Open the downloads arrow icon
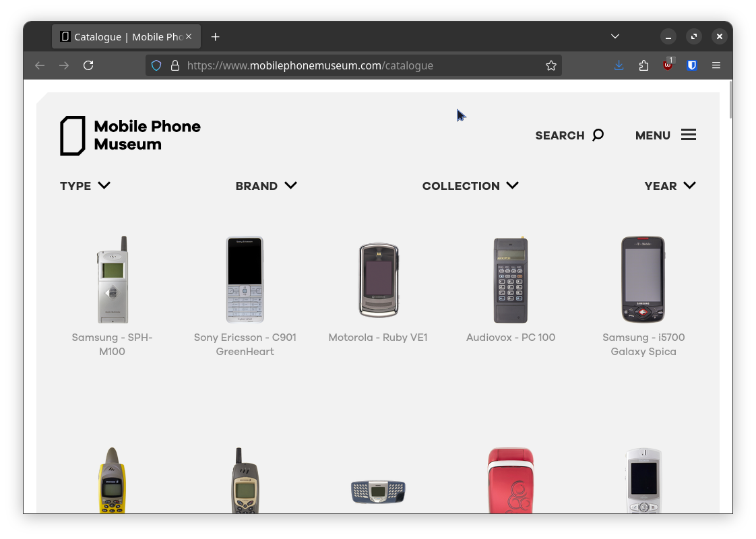 619,65
